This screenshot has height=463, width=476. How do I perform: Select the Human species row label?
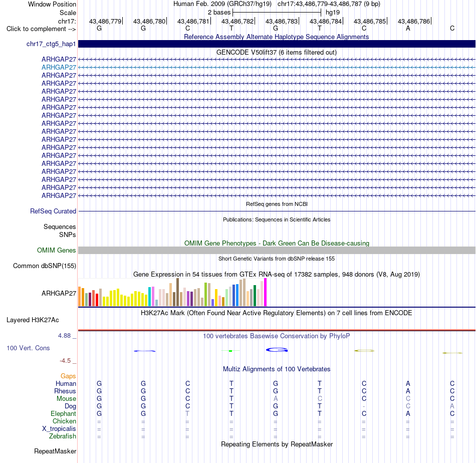(66, 383)
